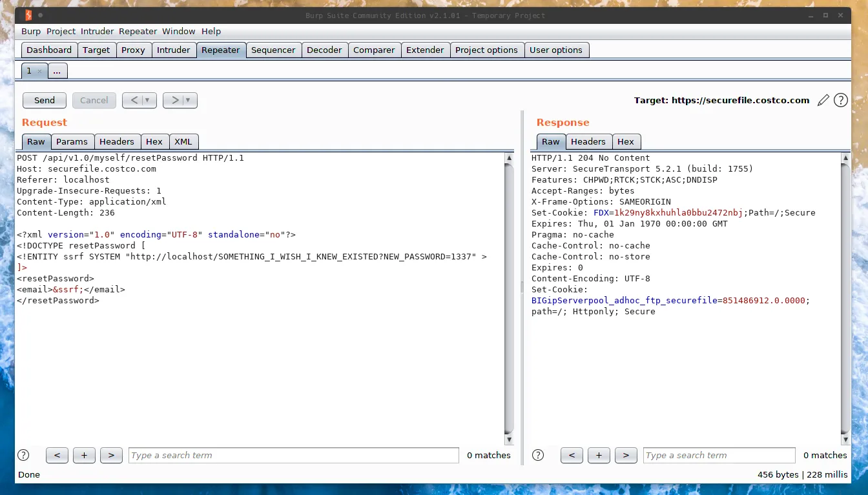Switch to the Extender tab
868x495 pixels.
tap(425, 50)
